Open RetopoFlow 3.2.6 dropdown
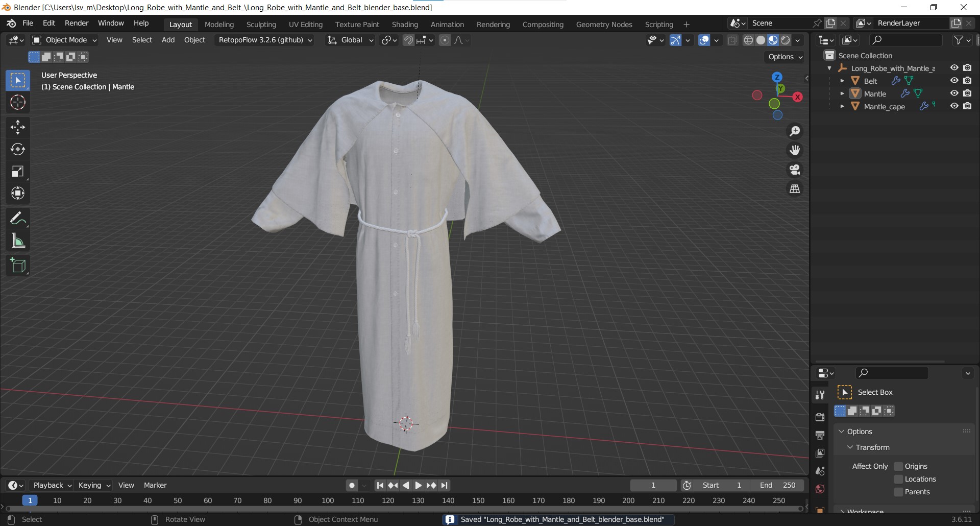The height and width of the screenshot is (526, 980). [x=265, y=40]
